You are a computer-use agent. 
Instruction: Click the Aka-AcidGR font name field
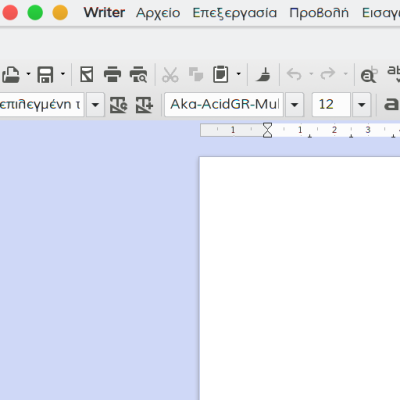point(224,105)
